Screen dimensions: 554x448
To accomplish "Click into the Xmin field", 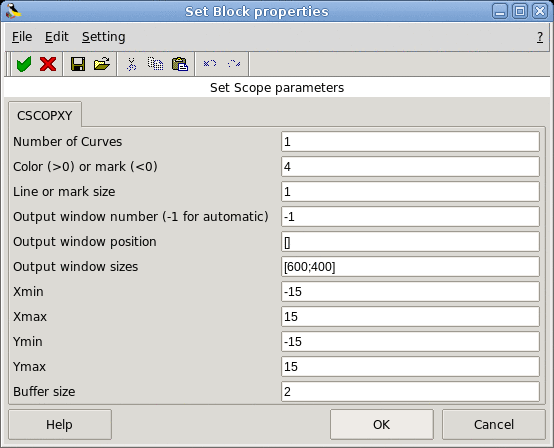I will click(410, 291).
